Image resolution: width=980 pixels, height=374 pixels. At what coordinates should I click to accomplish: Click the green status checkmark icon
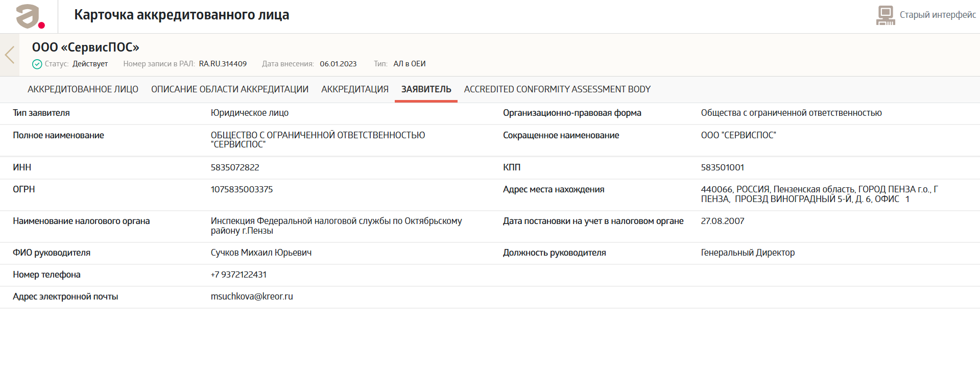pyautogui.click(x=37, y=64)
